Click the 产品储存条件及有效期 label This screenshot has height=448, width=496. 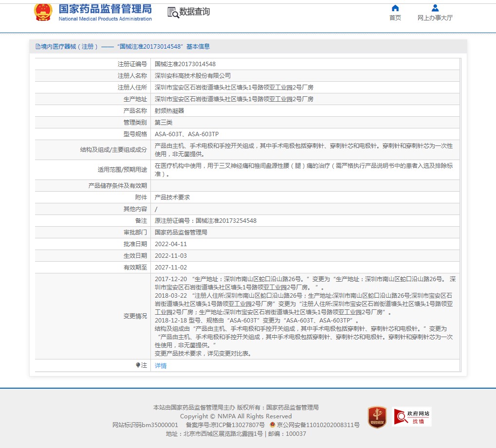point(118,186)
